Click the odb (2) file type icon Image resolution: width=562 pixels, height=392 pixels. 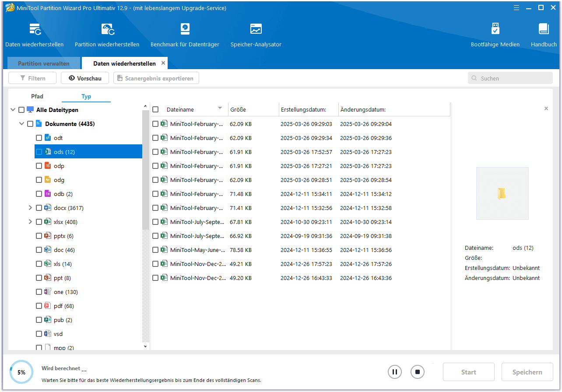(48, 194)
